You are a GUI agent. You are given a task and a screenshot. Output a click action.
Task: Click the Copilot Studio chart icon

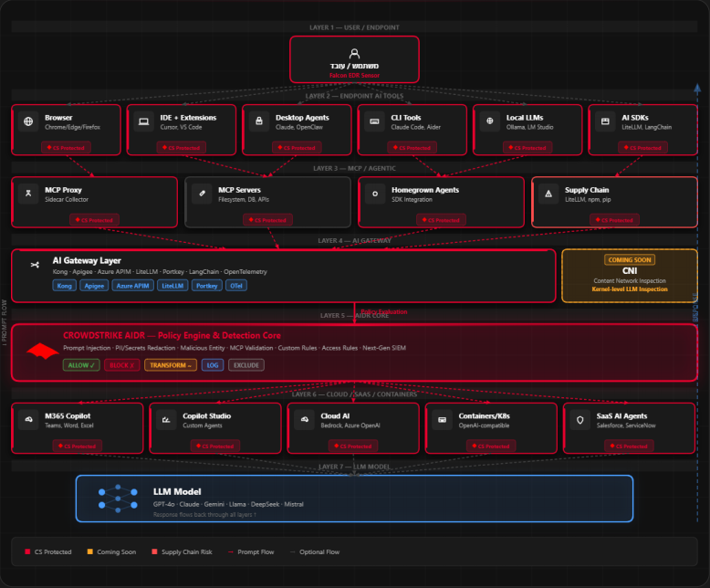pos(166,419)
